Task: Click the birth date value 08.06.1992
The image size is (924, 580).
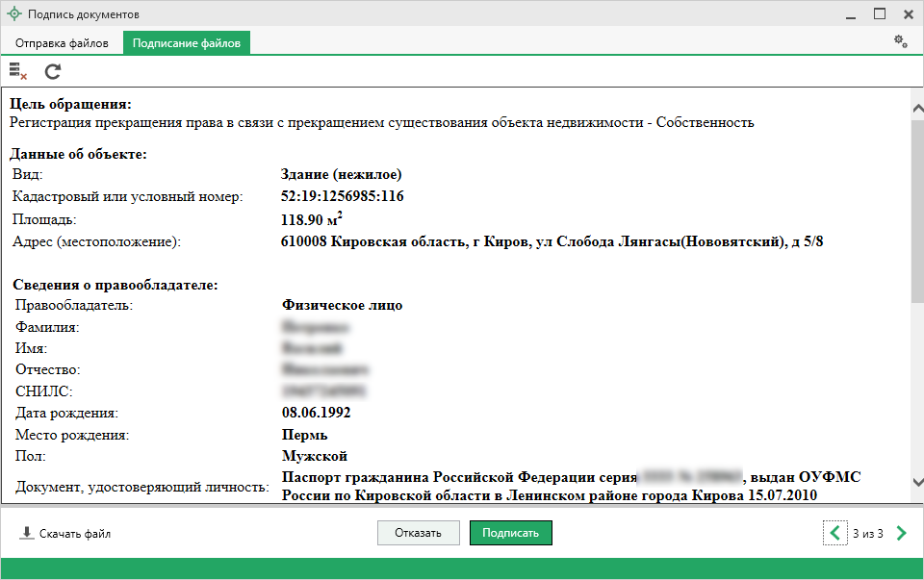Action: pos(316,413)
